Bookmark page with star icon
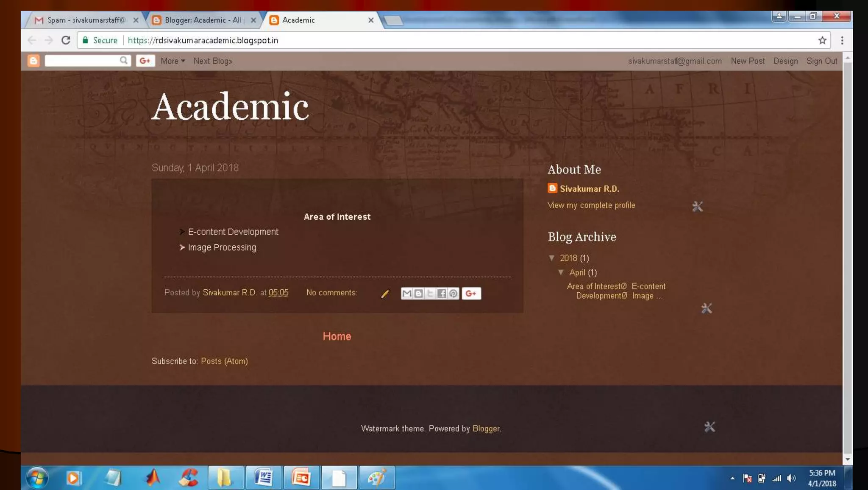This screenshot has width=868, height=490. 822,40
